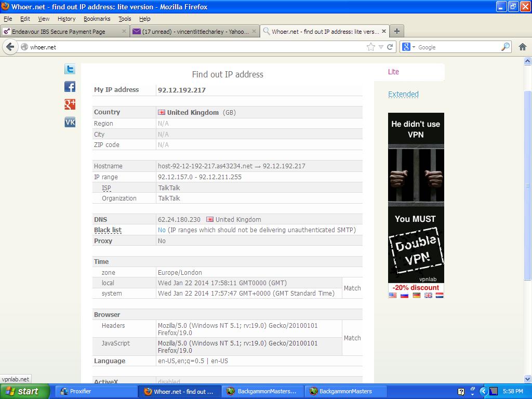Open the URL history dropdown arrow
The height and width of the screenshot is (399, 532).
[x=381, y=47]
